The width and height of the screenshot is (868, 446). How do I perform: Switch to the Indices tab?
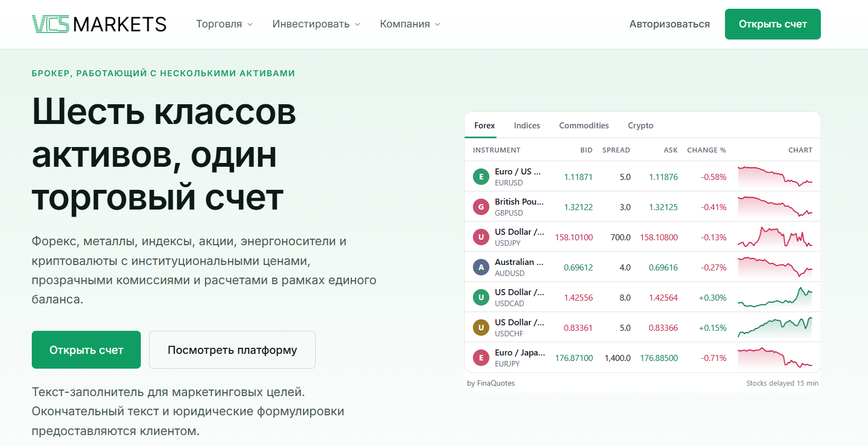click(527, 126)
